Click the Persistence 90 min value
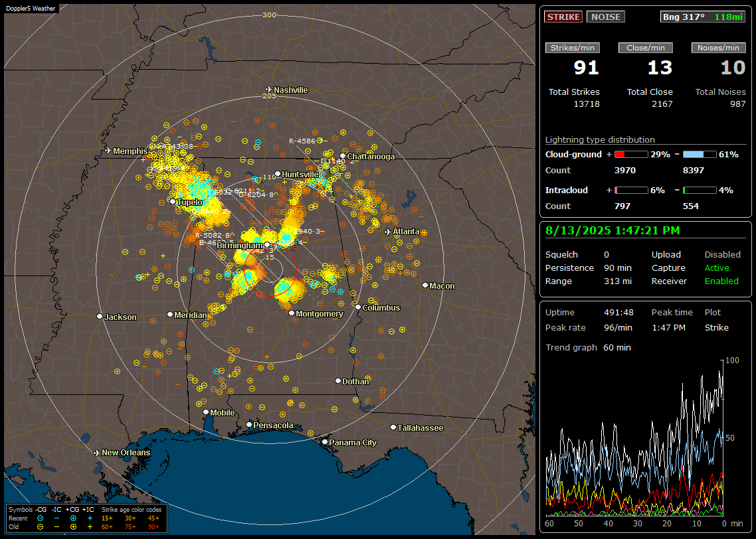The image size is (756, 539). tap(618, 268)
